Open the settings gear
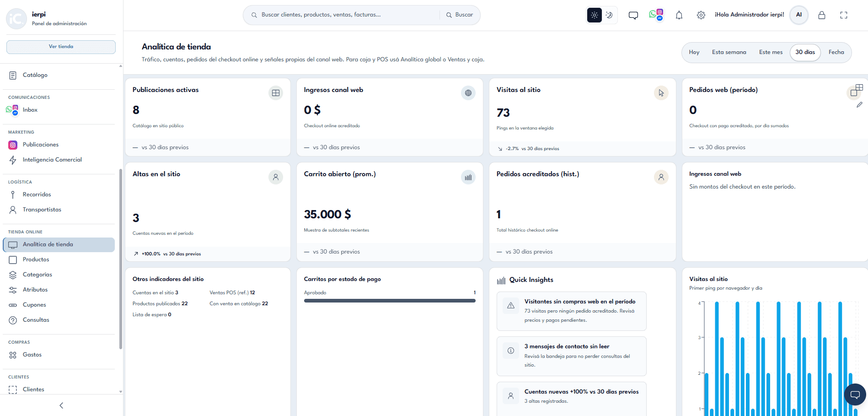 tap(701, 15)
